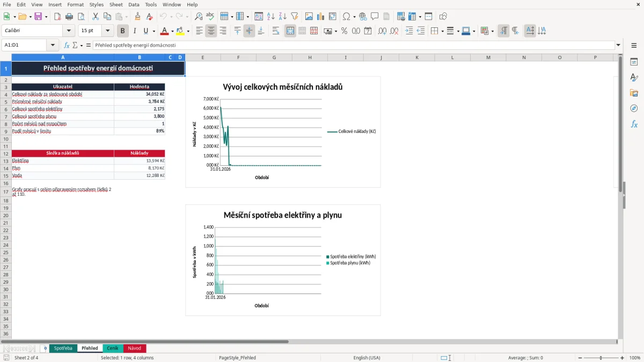Open the Sheet menu
Image resolution: width=644 pixels, height=362 pixels.
point(116,4)
